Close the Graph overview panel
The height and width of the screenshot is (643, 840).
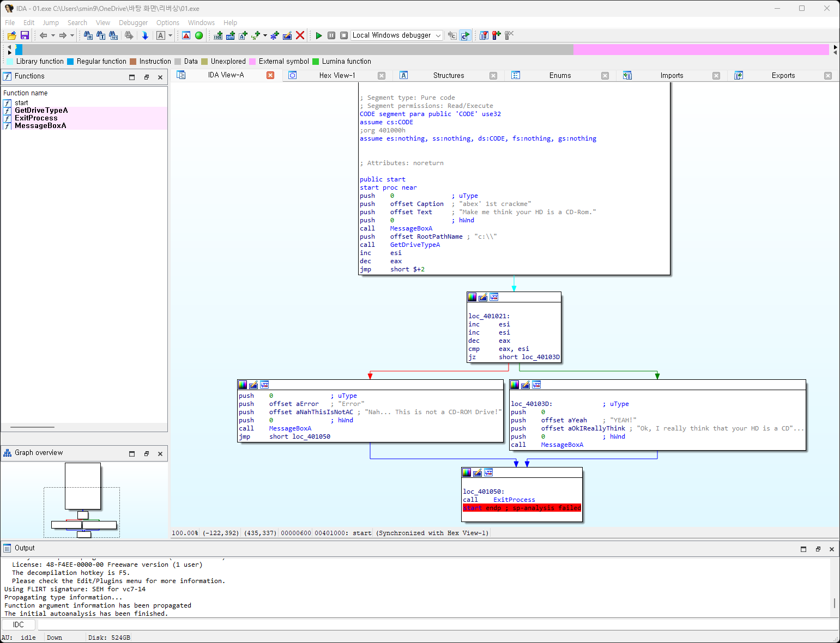pos(160,453)
